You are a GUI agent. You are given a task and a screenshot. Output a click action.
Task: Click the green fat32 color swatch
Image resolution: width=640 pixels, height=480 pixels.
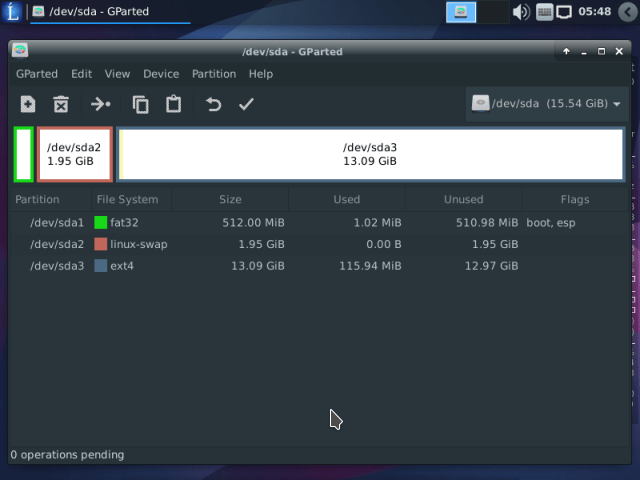tap(100, 222)
